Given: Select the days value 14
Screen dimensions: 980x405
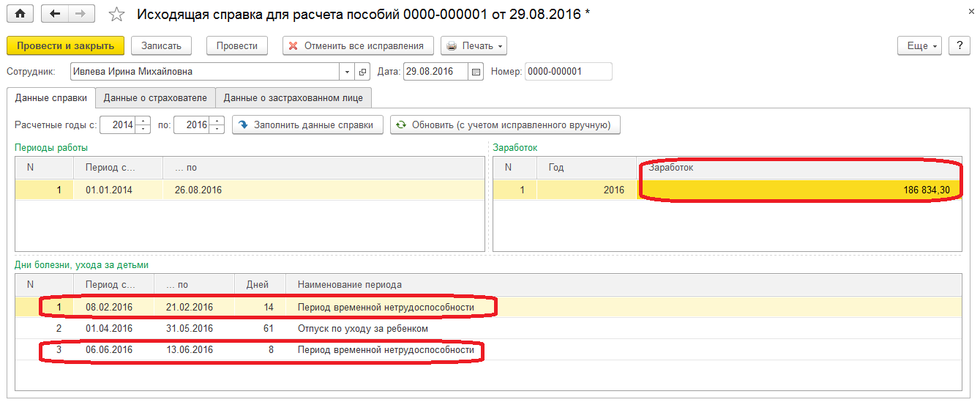Looking at the screenshot, I should 260,307.
